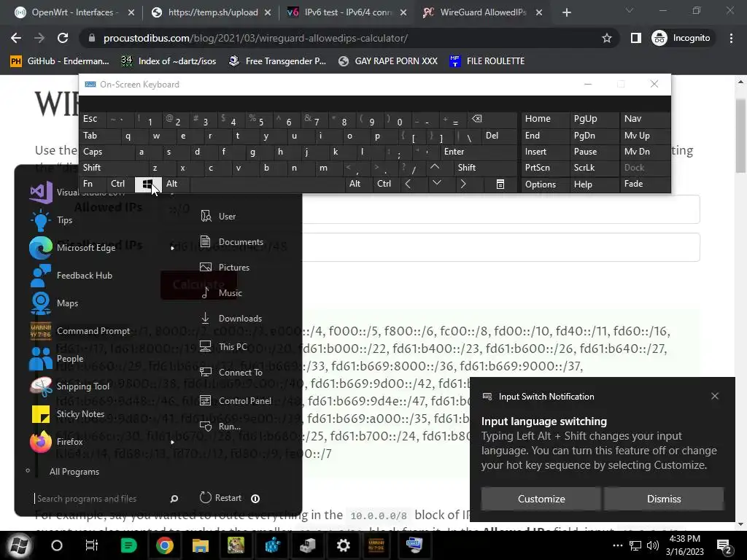Switch to temp.sh upload tab
The width and height of the screenshot is (747, 560).
(212, 12)
